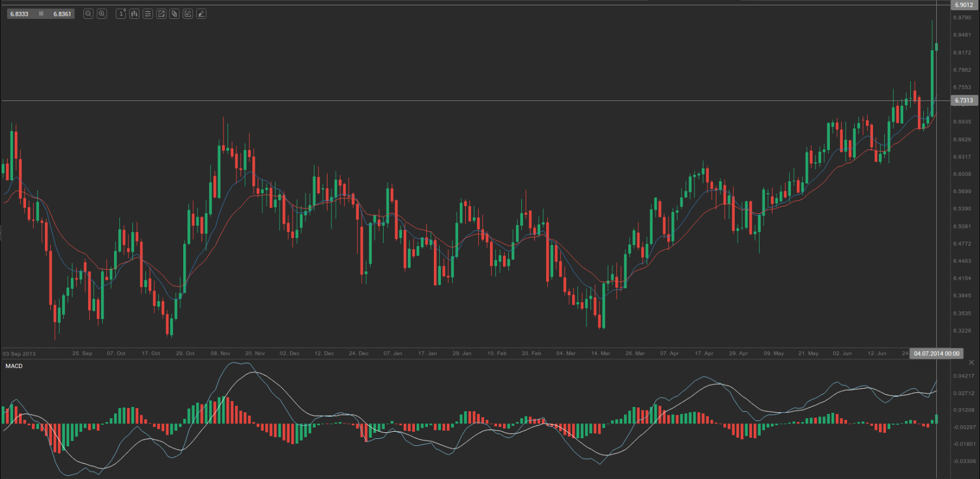The height and width of the screenshot is (479, 980).
Task: Open the indicators chart icon
Action: (x=161, y=14)
